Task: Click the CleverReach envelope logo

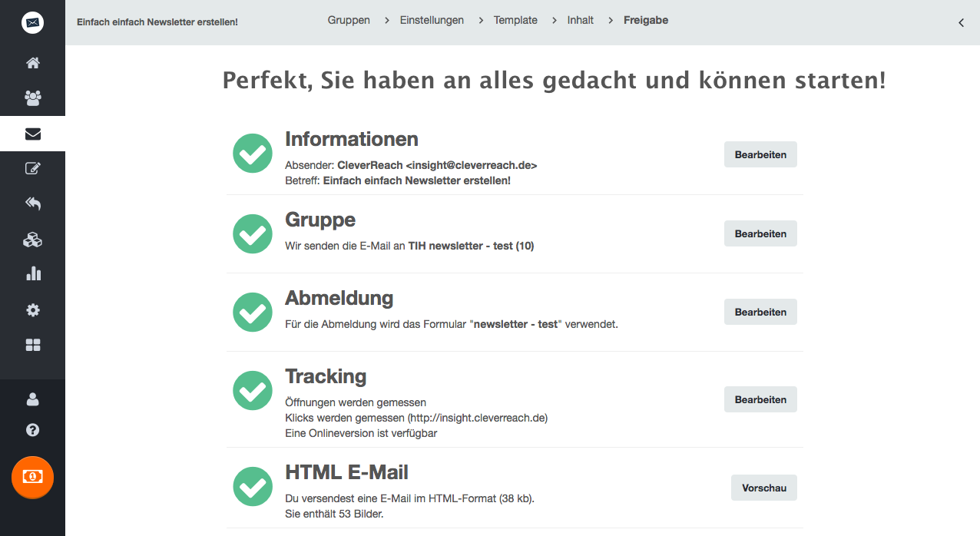Action: pos(32,22)
